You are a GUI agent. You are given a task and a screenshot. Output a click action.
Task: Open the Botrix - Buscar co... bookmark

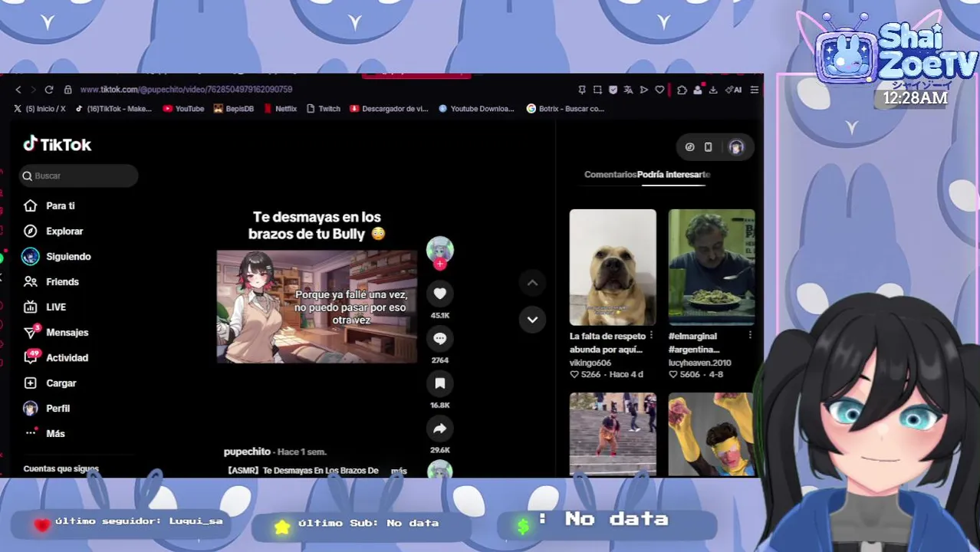coord(566,109)
